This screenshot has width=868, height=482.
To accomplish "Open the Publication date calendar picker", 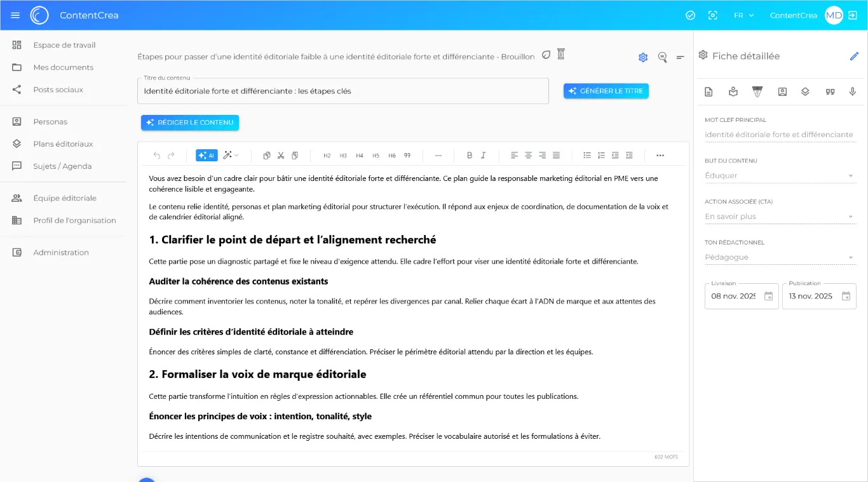I will pos(846,296).
